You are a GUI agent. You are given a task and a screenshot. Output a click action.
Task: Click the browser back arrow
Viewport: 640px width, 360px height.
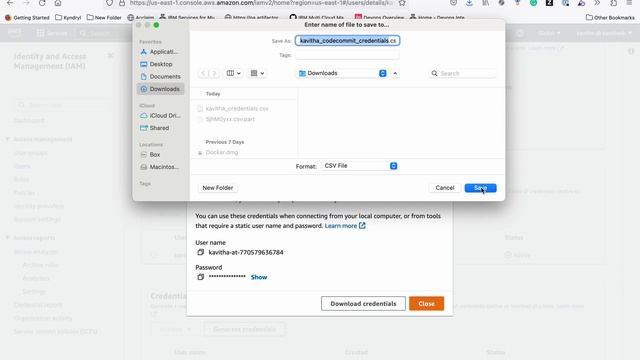point(10,3)
